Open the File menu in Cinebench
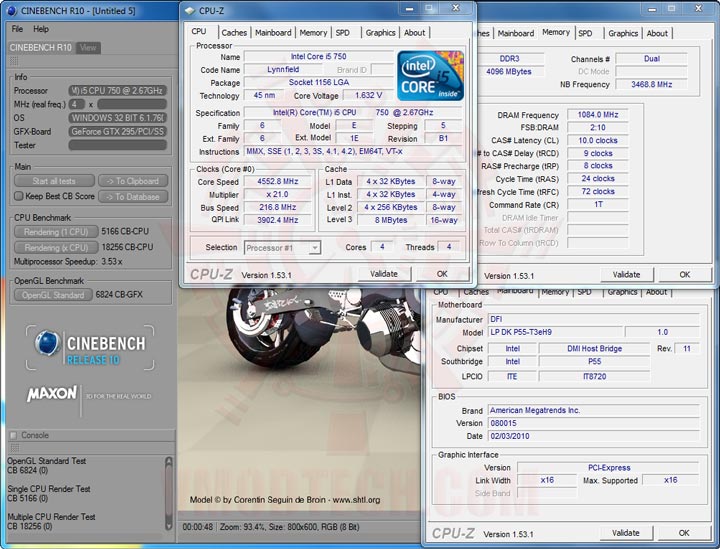The height and width of the screenshot is (549, 720). click(17, 29)
